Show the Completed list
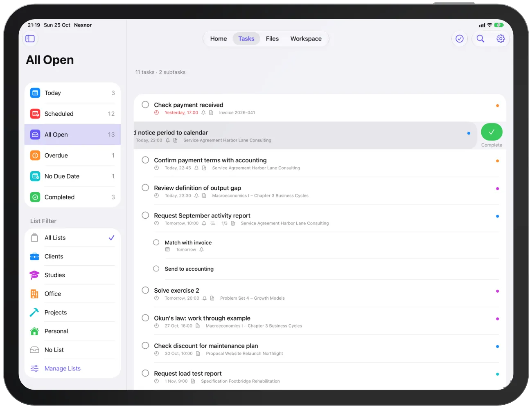The height and width of the screenshot is (408, 532). tap(72, 197)
